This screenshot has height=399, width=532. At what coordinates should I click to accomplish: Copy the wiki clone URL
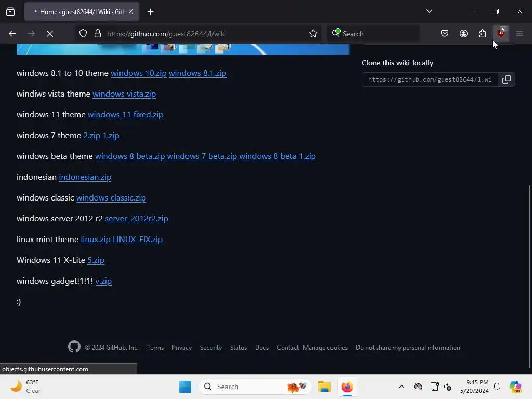click(x=506, y=79)
